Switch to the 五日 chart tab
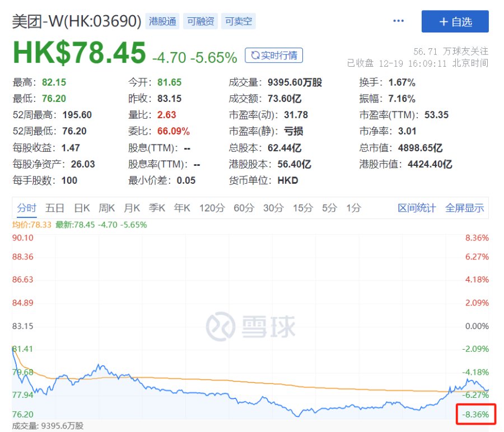Screen dimensions: 504x432 pyautogui.click(x=55, y=208)
